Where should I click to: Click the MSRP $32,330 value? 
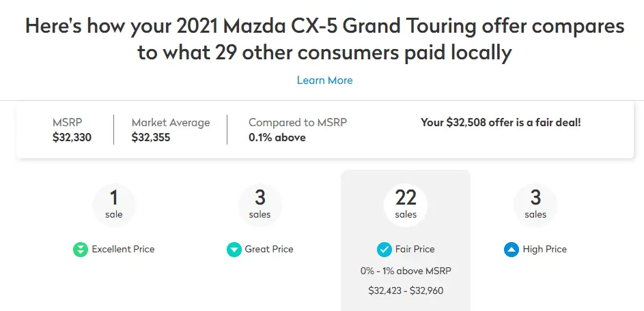pos(72,137)
